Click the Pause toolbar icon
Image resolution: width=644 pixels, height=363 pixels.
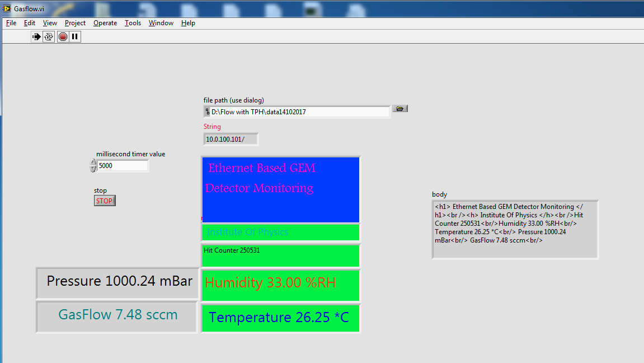point(75,37)
